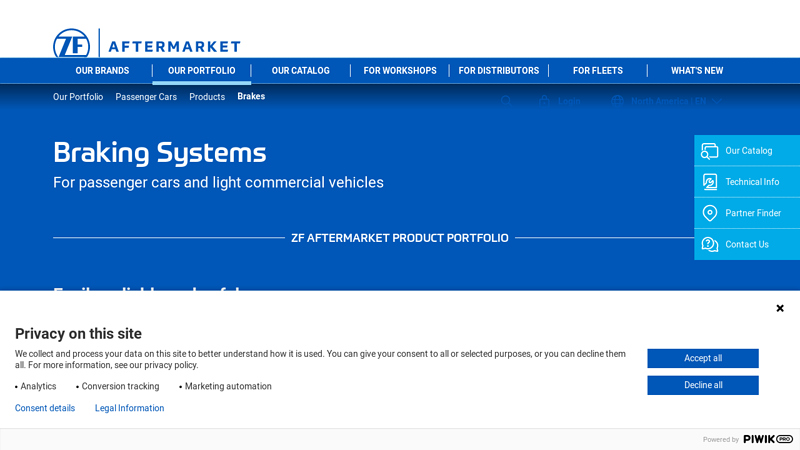Open the FOR FLEETS menu

pos(597,70)
